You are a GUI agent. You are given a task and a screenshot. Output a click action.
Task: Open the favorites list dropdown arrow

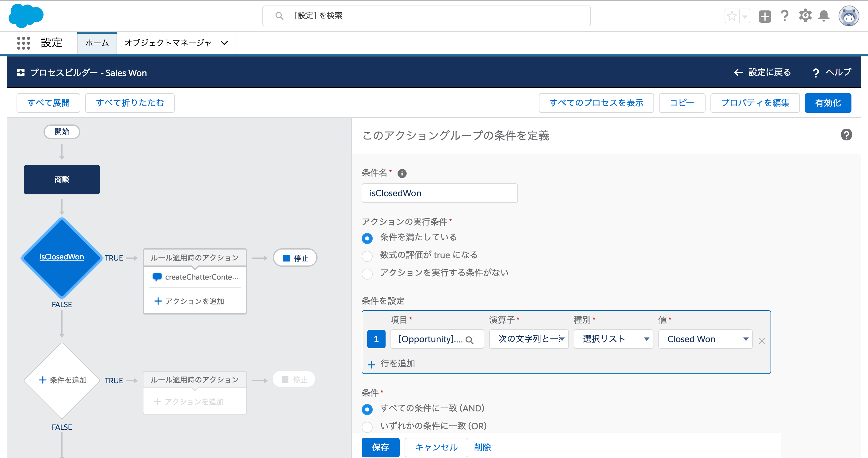pos(744,16)
